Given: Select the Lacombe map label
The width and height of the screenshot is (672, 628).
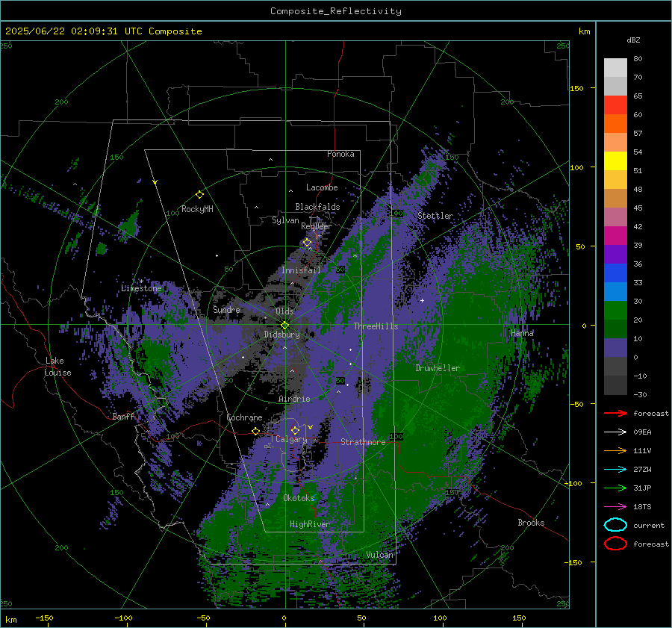Looking at the screenshot, I should [322, 187].
